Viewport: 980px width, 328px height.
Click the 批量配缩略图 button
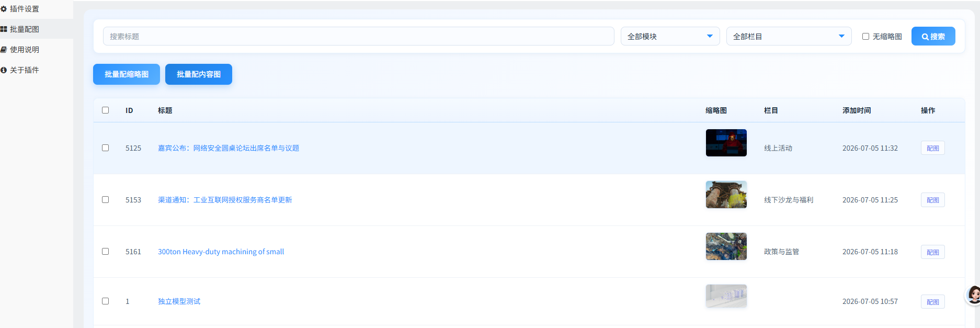(127, 74)
